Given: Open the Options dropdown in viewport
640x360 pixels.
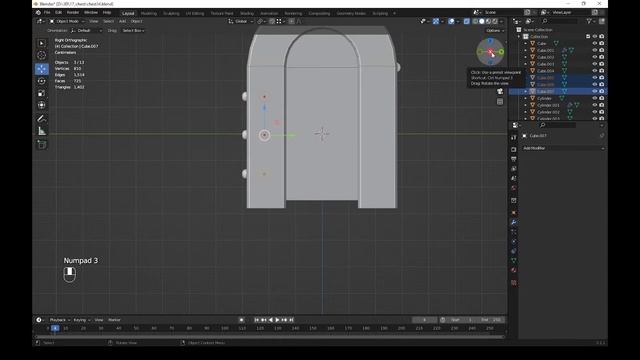Looking at the screenshot, I should (x=495, y=31).
